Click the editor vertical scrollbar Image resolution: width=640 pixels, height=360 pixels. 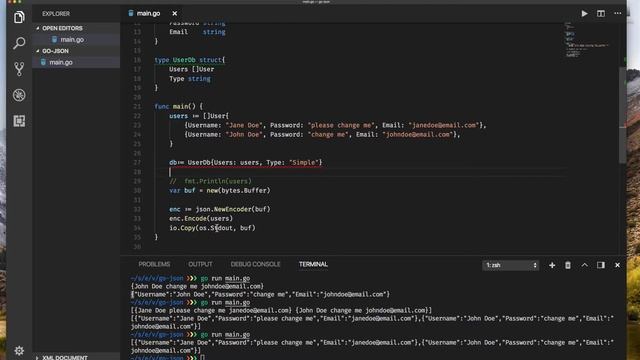(622, 114)
